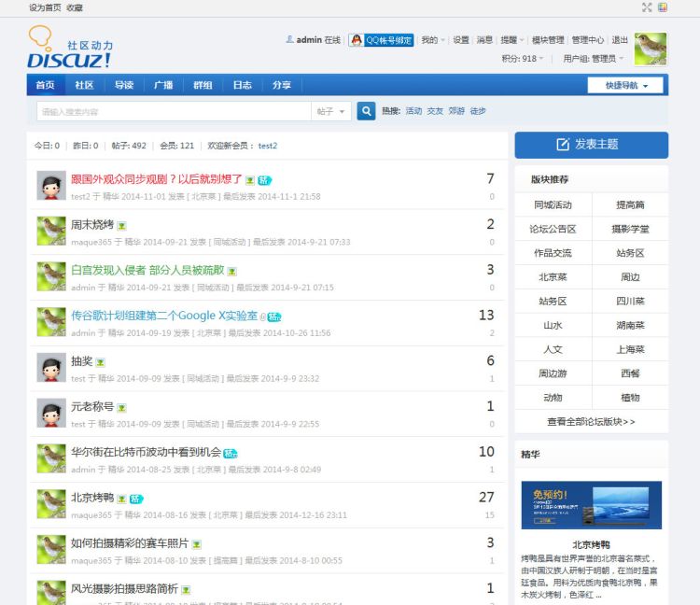Click the digest badge after 北京烤鸭 title
This screenshot has width=700, height=605.
click(x=136, y=499)
